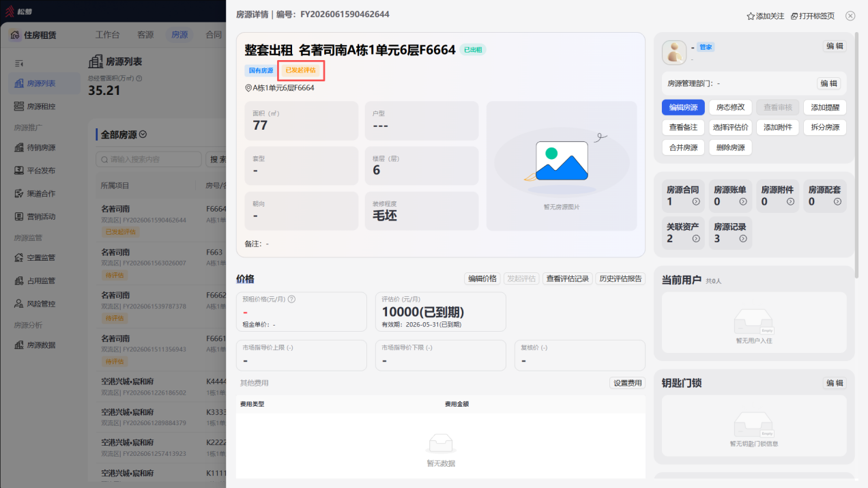The width and height of the screenshot is (868, 488).
Task: Click the 待销房源 sidebar icon
Action: [20, 147]
